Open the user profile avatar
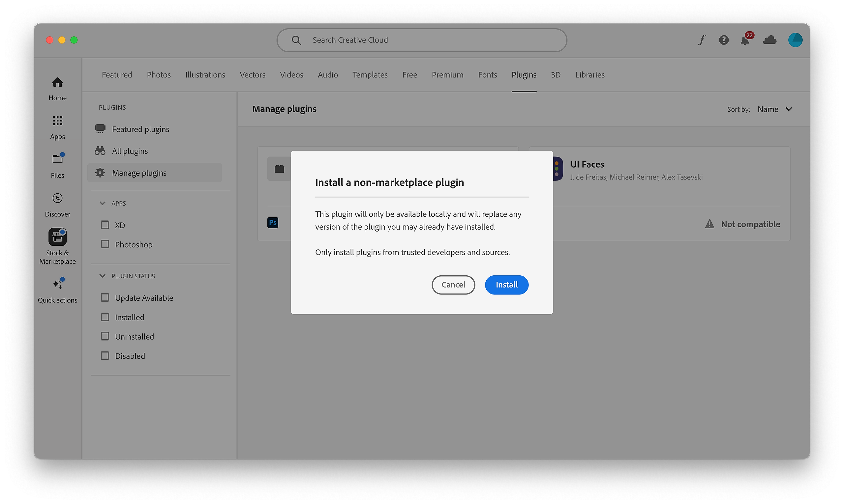 [795, 40]
